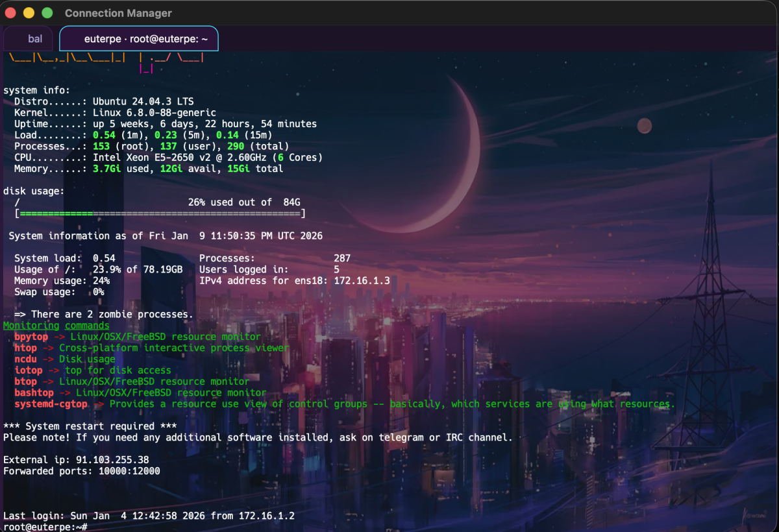The width and height of the screenshot is (779, 532).
Task: Click the Processes value "287"
Action: point(342,258)
